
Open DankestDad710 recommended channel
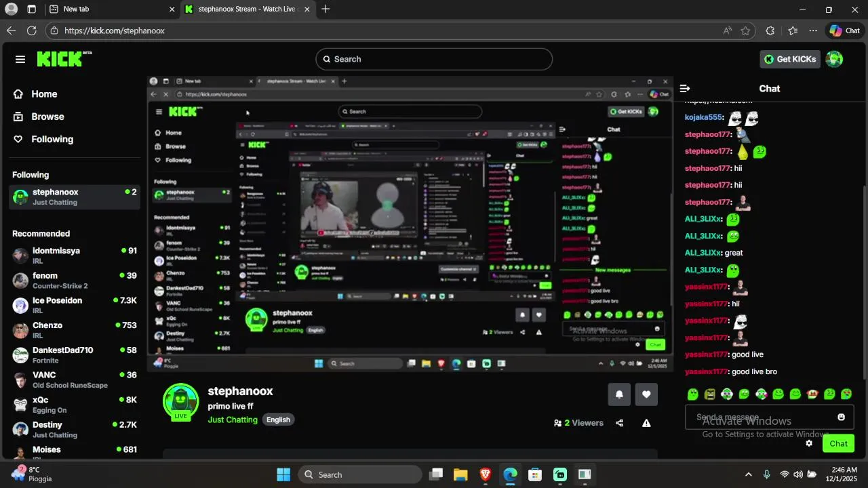75,355
